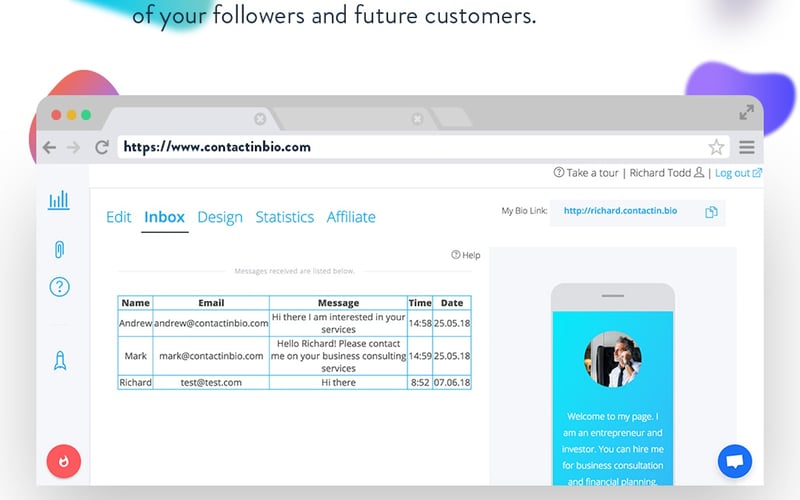Click the Message column header

338,303
